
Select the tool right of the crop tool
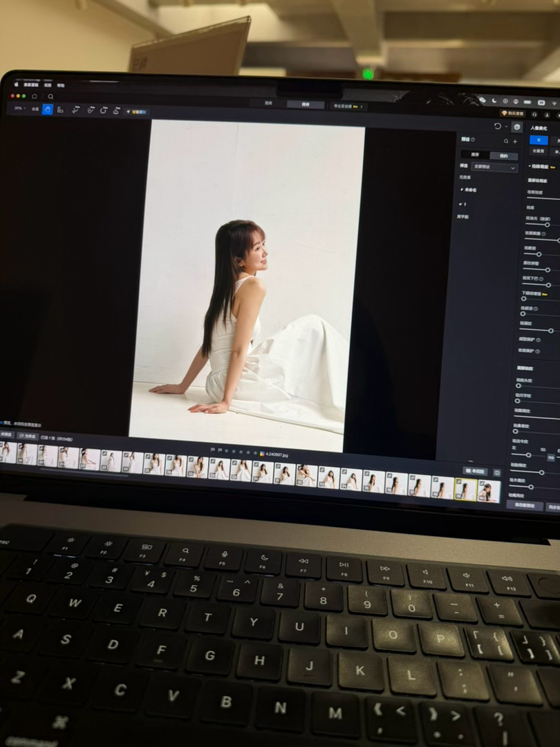[75, 110]
